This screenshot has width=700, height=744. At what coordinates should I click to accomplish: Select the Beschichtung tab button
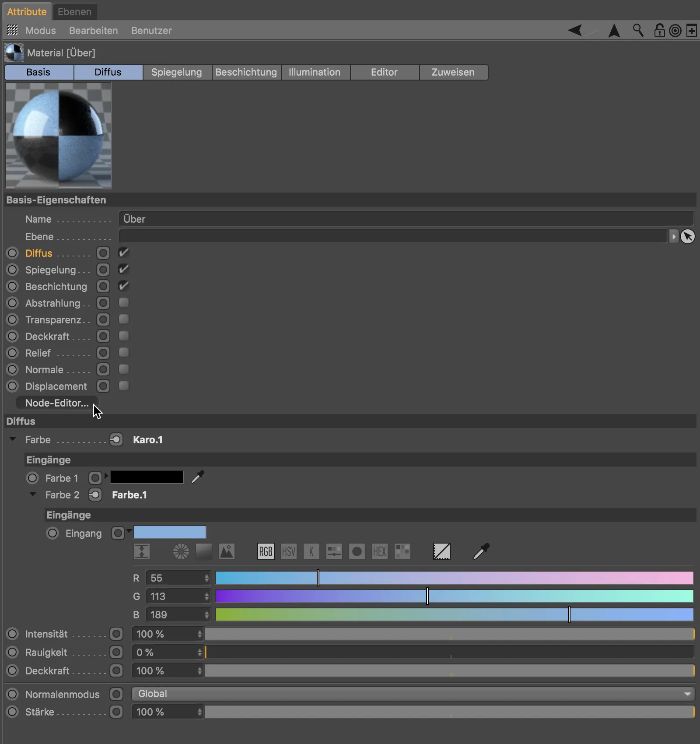[x=246, y=72]
